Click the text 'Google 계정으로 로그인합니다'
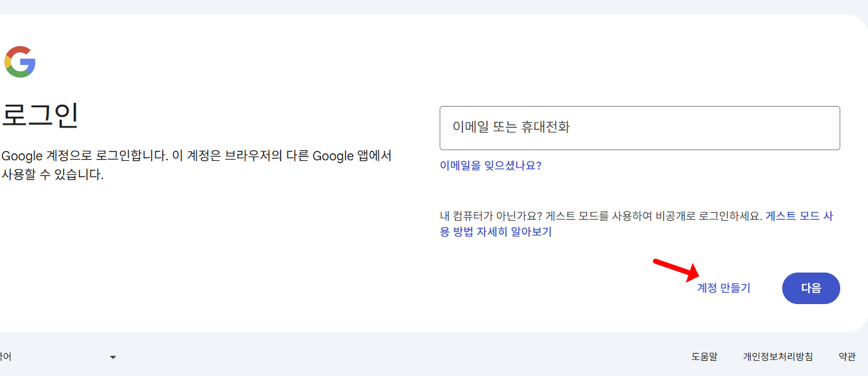Viewport: 868px width, 376px height. point(83,156)
